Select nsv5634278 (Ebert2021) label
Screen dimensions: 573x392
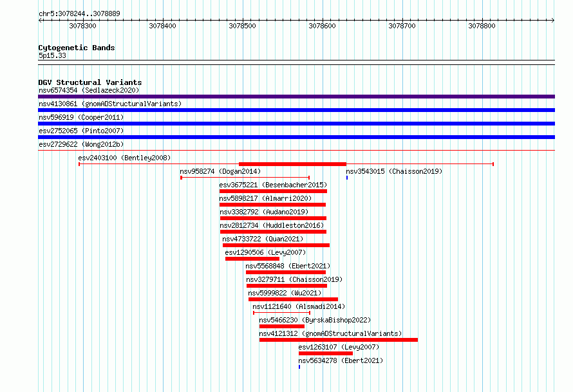341,360
